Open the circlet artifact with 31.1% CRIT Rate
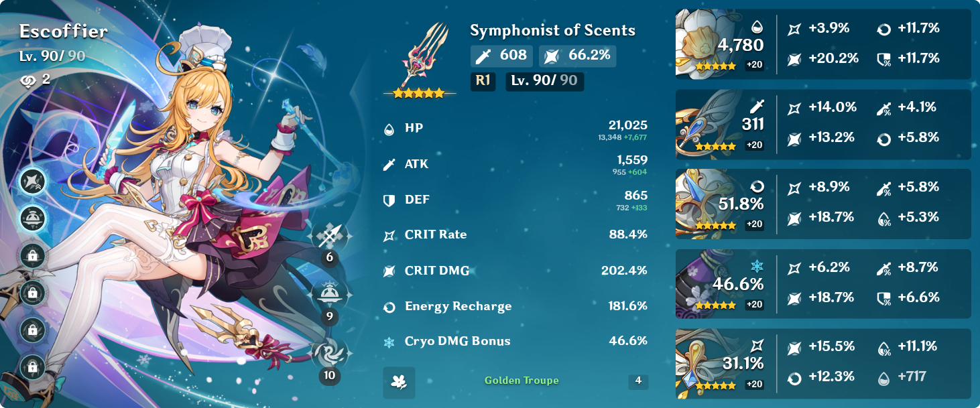This screenshot has width=980, height=408. click(823, 363)
